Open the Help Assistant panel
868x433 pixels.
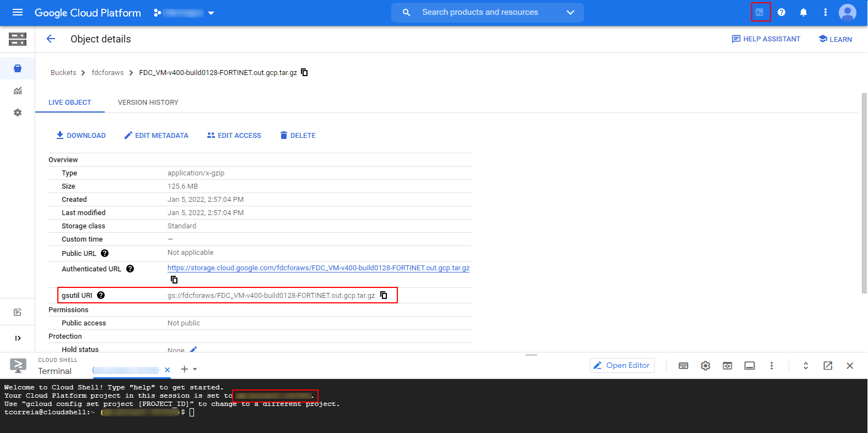[x=766, y=39]
